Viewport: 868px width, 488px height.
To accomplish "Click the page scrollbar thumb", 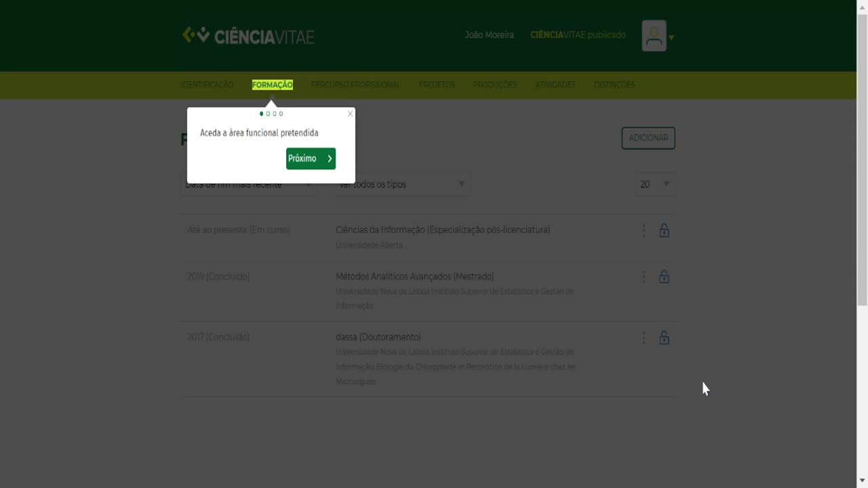I will tap(862, 159).
